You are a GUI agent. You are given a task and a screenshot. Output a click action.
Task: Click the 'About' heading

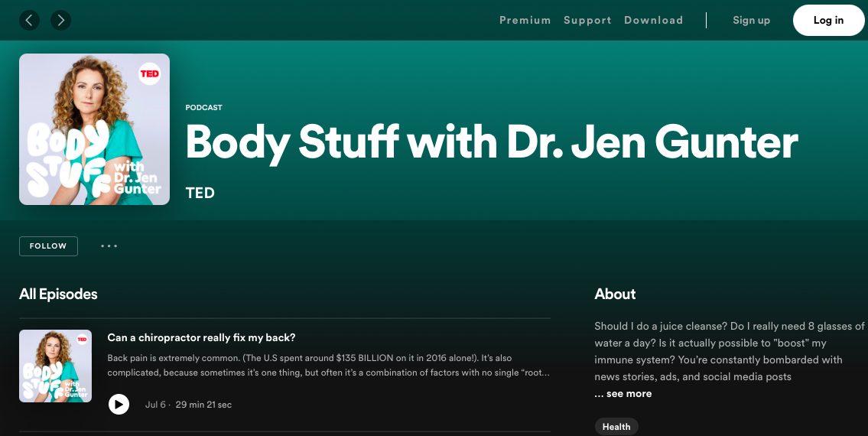pos(615,294)
